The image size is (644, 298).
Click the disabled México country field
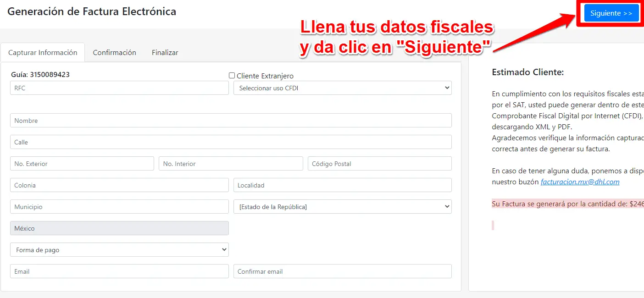pos(119,228)
